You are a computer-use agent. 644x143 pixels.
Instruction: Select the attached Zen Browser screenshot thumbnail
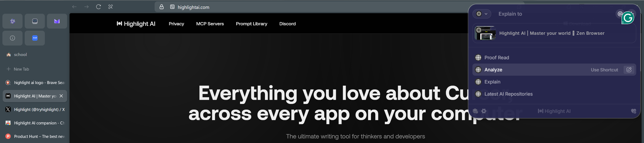click(485, 33)
